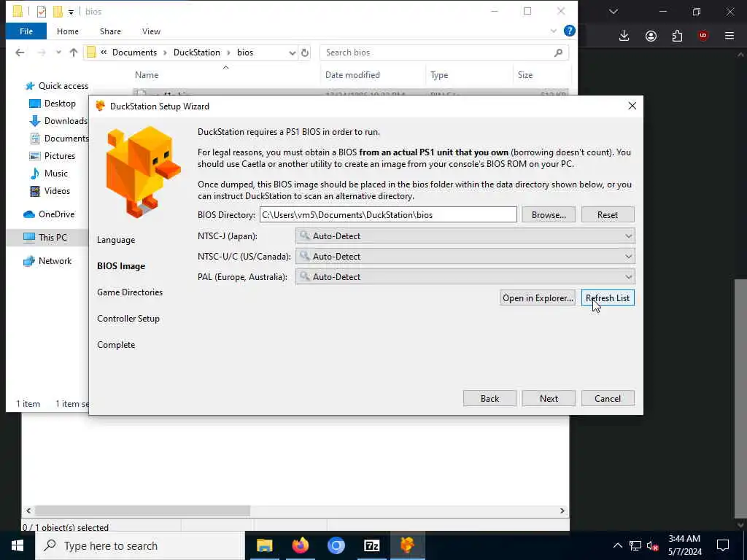Image resolution: width=747 pixels, height=560 pixels.
Task: Select Documents in navigation pane
Action: [x=59, y=139]
